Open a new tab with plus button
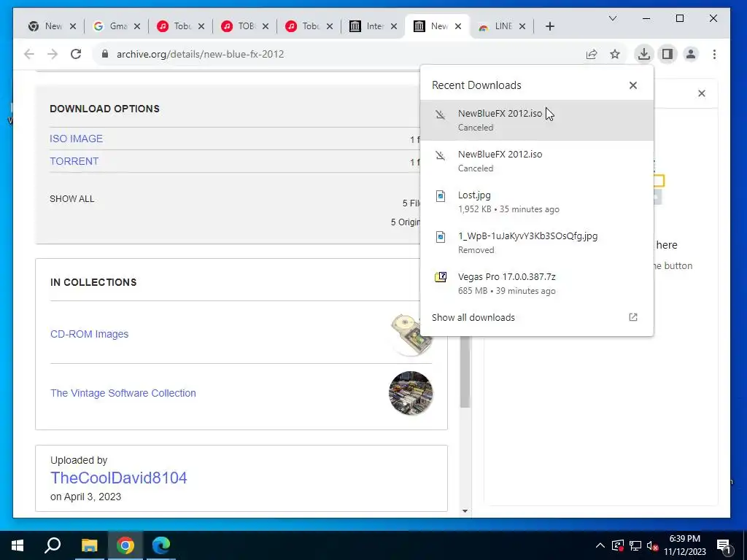747x560 pixels. 550,26
